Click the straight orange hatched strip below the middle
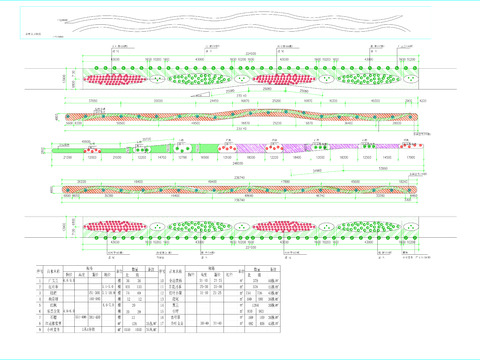480x360 pixels. (x=239, y=190)
